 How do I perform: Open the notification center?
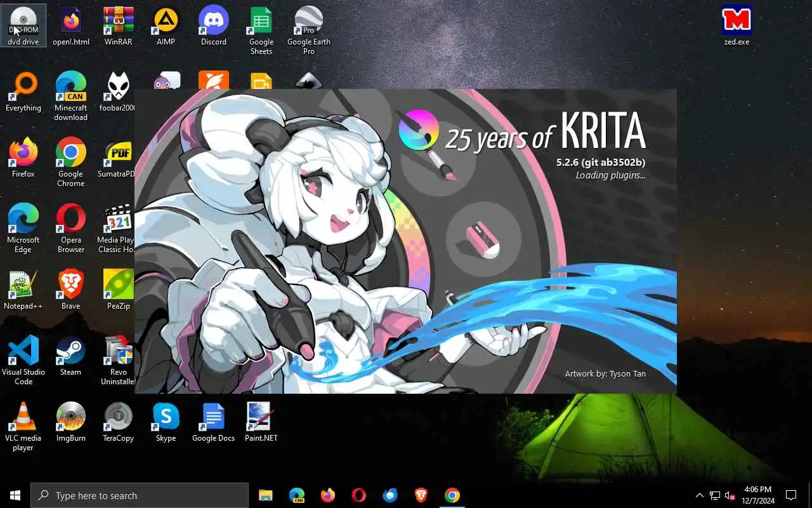[791, 495]
